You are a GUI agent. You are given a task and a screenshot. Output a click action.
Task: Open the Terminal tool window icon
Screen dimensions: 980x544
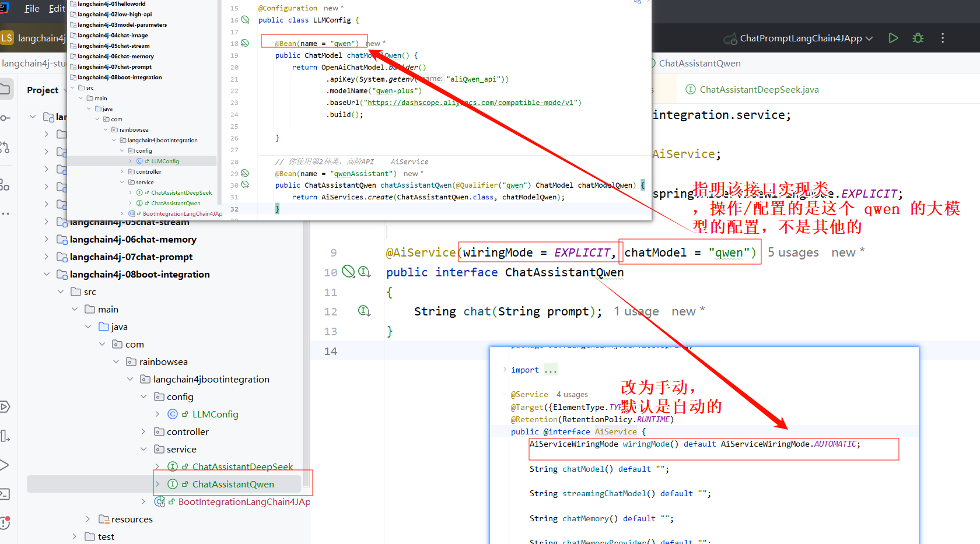click(x=6, y=494)
